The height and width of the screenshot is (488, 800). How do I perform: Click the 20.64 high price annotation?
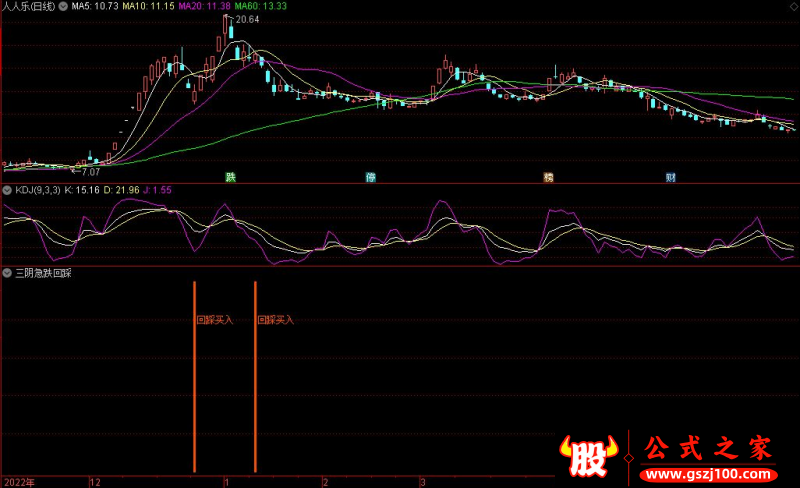(x=246, y=20)
